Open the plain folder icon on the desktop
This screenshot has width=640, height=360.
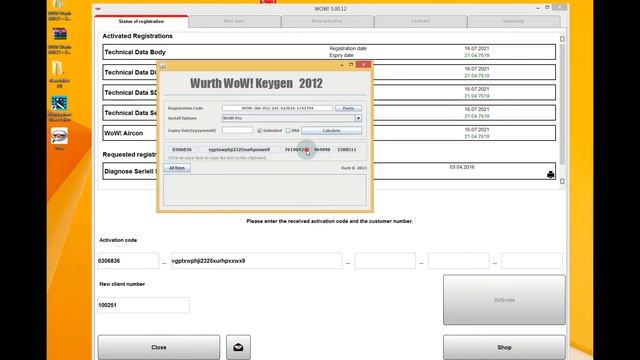point(58,69)
